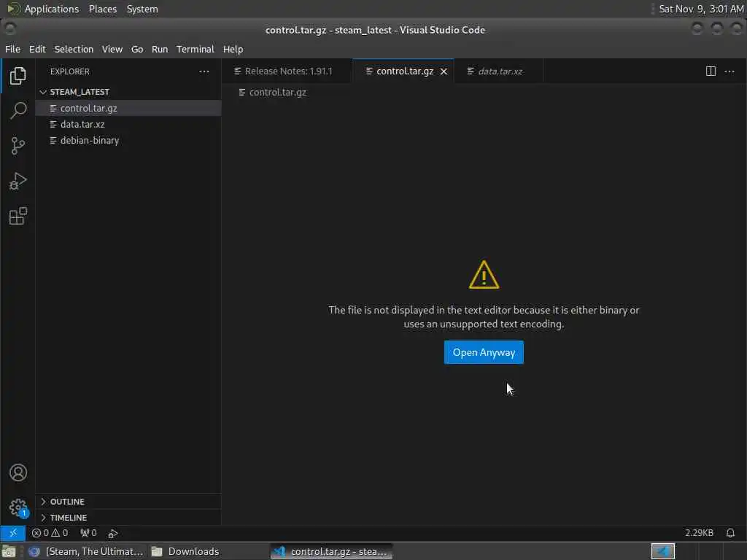Image resolution: width=747 pixels, height=560 pixels.
Task: Select debian-binary in Explorer tree
Action: click(128, 141)
